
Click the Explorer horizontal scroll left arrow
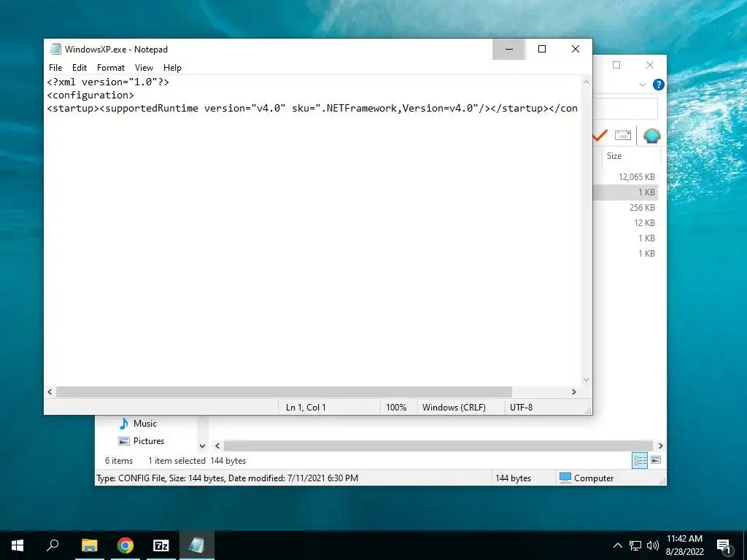217,446
